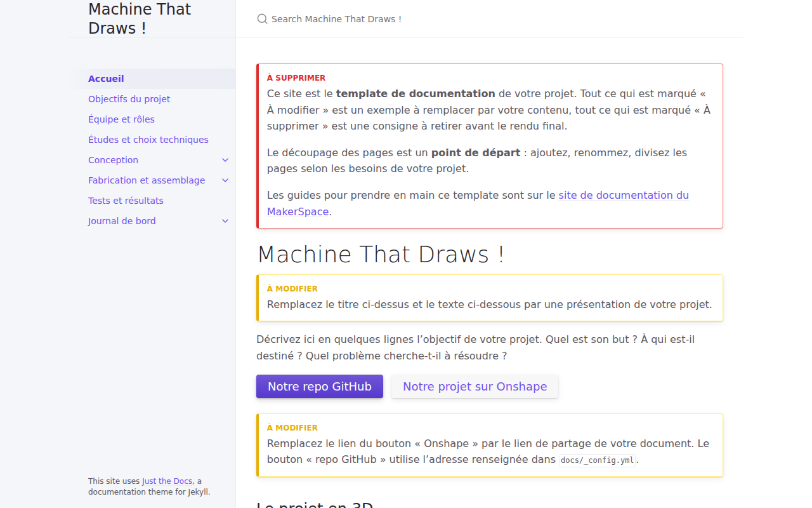This screenshot has width=812, height=508.
Task: Expand the Journal de bord chevron
Action: pyautogui.click(x=225, y=221)
